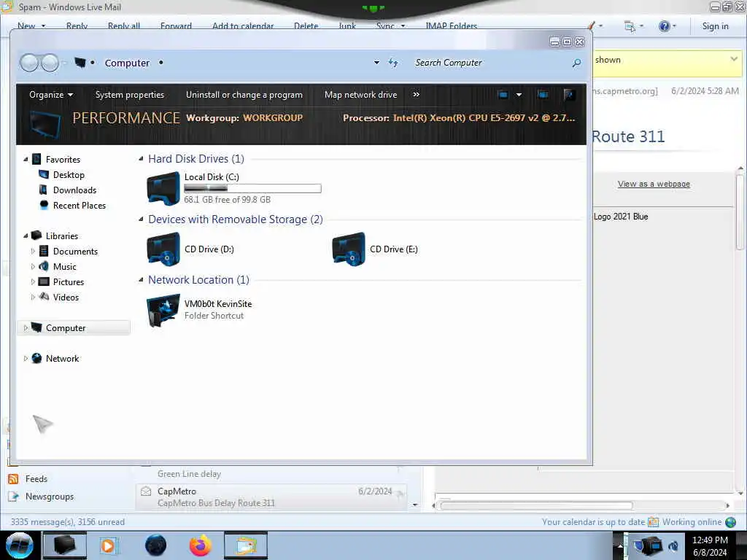Select the VM0b0t KevinSite network location icon
The image size is (747, 560).
click(x=163, y=310)
